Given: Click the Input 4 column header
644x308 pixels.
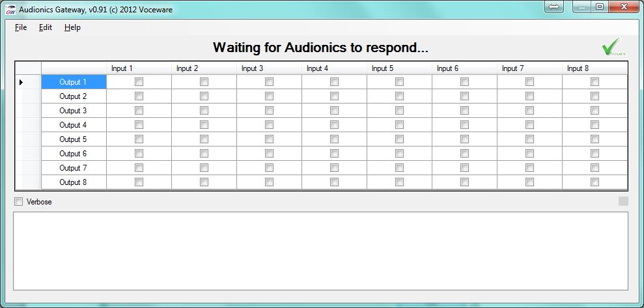Looking at the screenshot, I should tap(333, 68).
